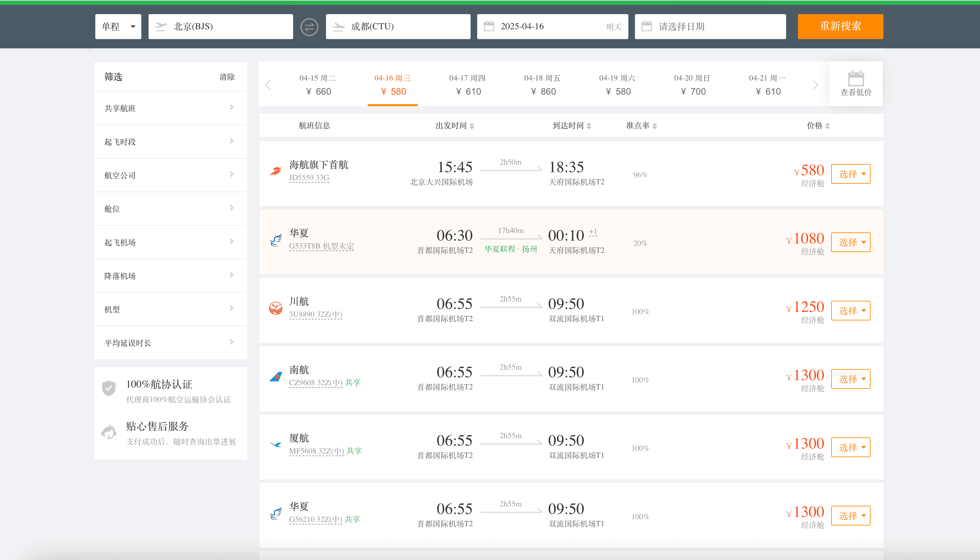Swap departure and destination cities icon

(x=309, y=27)
